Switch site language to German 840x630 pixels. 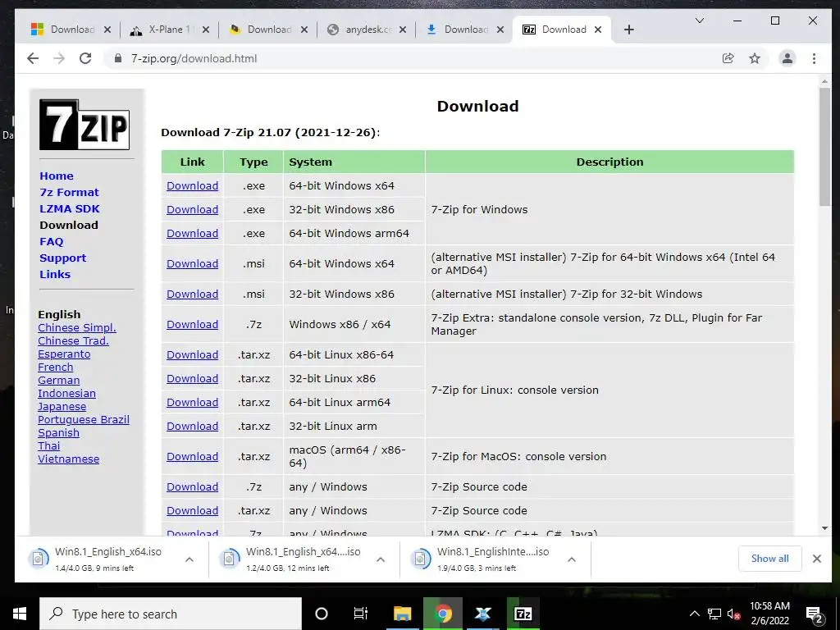tap(58, 381)
